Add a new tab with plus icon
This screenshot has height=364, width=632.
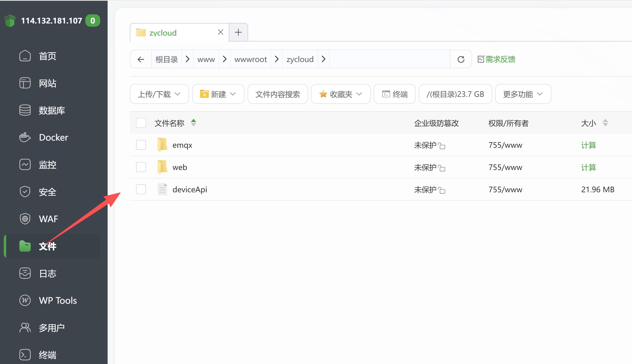pos(238,32)
